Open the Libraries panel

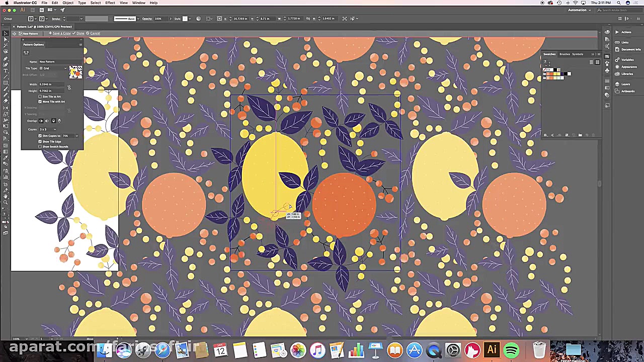coord(627,73)
